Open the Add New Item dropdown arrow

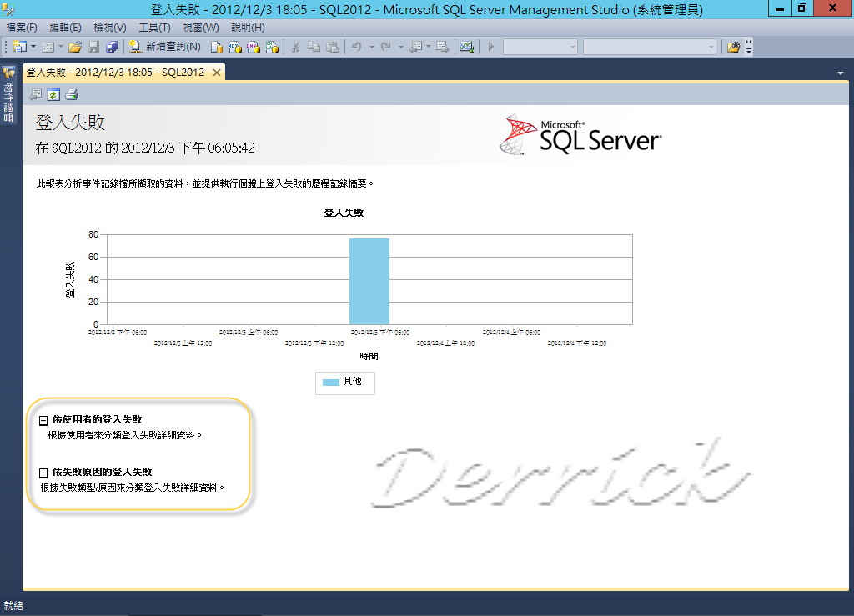(x=60, y=48)
